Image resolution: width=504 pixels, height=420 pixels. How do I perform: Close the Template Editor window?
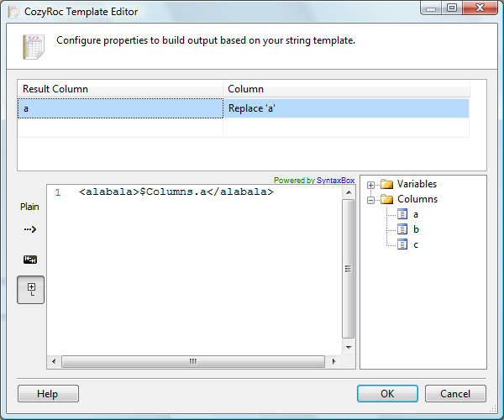(480, 8)
